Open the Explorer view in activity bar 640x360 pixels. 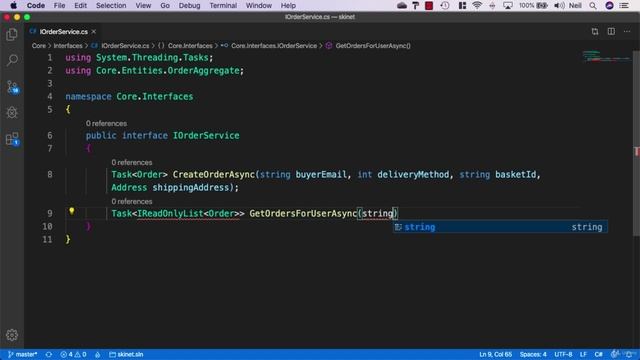(x=12, y=35)
